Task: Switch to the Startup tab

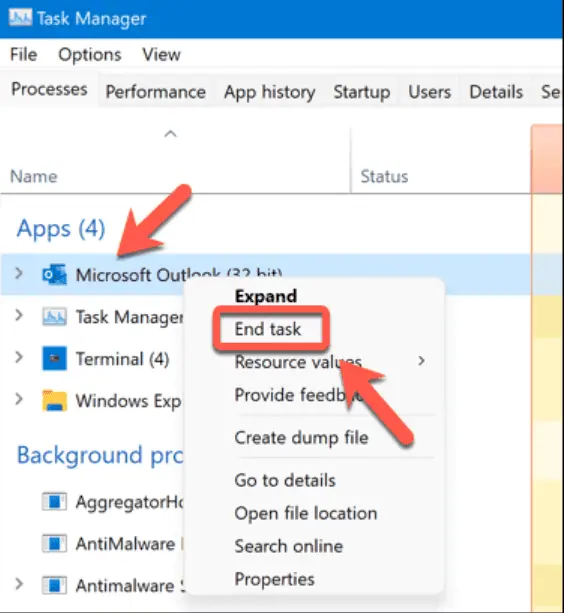Action: click(x=362, y=92)
